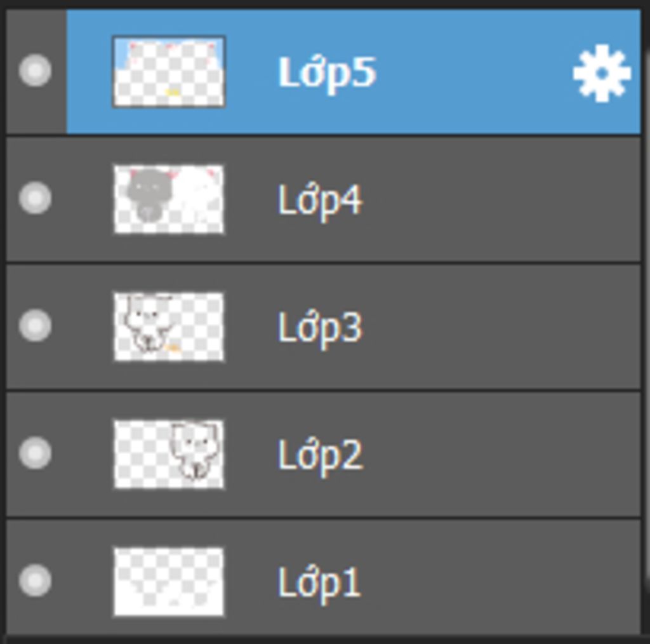Select the layer named Lớp4
650x644 pixels.
320,201
